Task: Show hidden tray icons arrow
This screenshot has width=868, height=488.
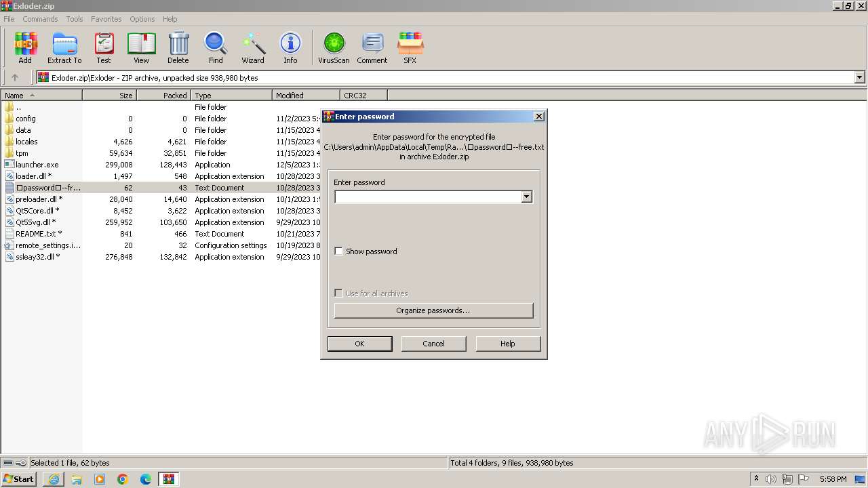Action: click(756, 479)
